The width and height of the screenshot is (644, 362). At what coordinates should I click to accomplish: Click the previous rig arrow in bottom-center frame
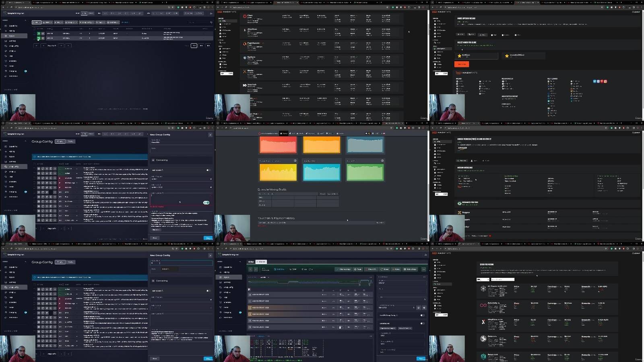point(250,269)
